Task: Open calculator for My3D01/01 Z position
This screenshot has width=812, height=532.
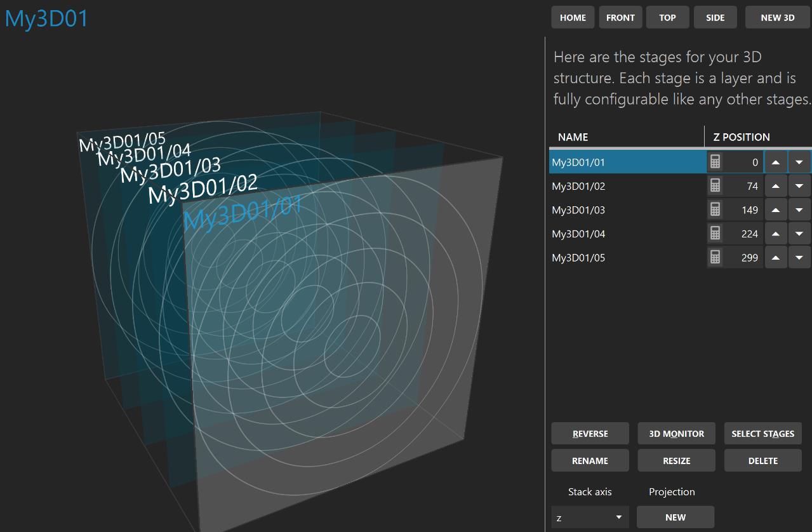Action: [x=715, y=162]
